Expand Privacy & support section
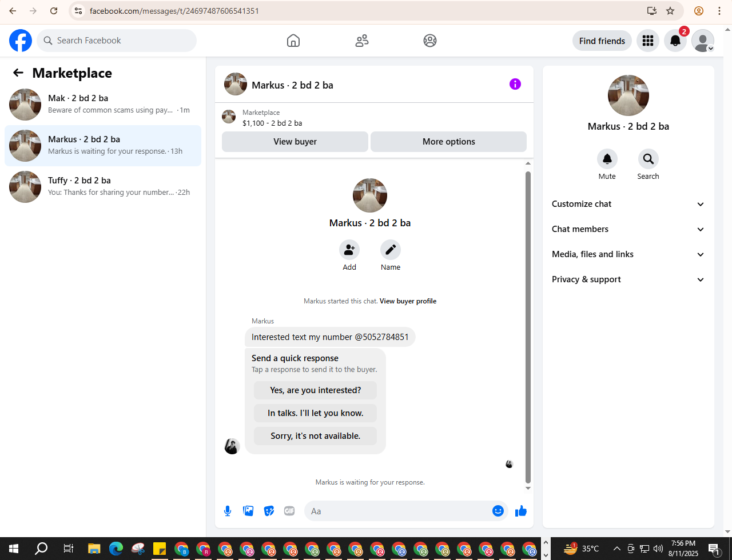Viewport: 732px width, 560px height. pos(628,279)
